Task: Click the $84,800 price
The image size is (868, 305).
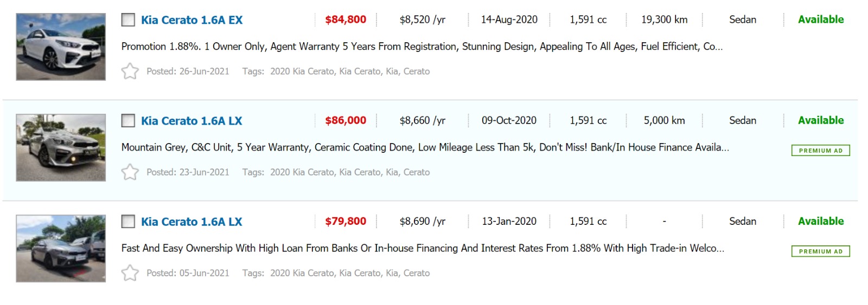Action: click(x=346, y=20)
